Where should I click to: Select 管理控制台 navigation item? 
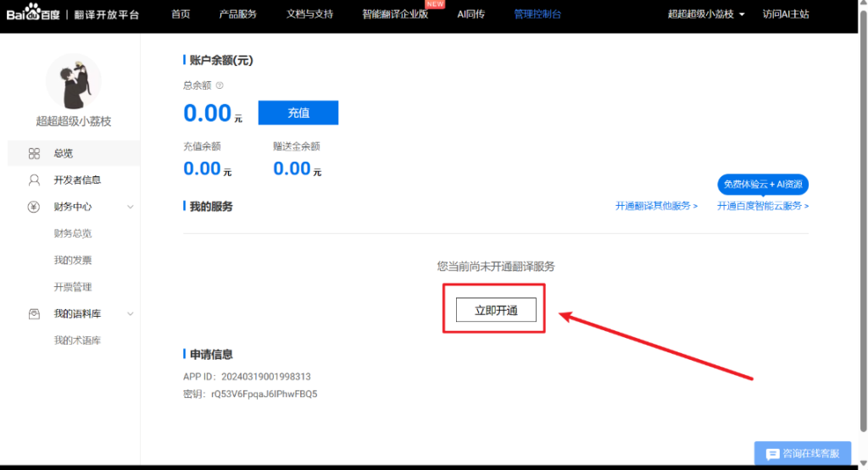click(537, 14)
